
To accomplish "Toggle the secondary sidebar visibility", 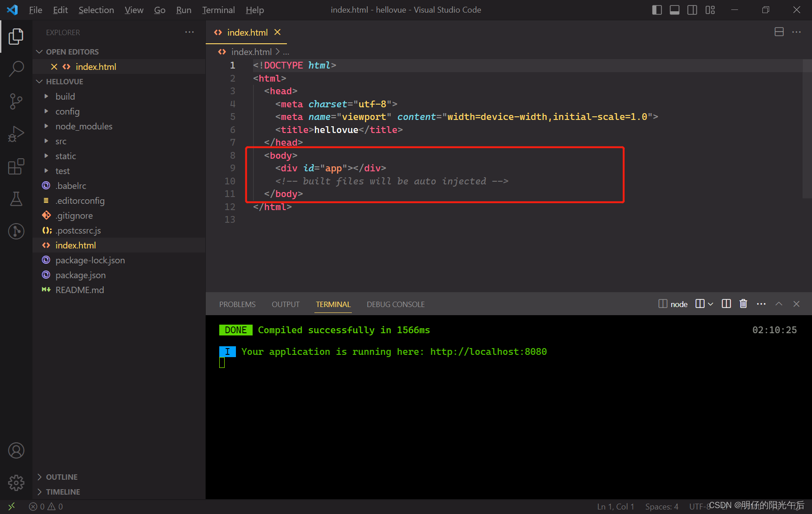I will tap(692, 9).
